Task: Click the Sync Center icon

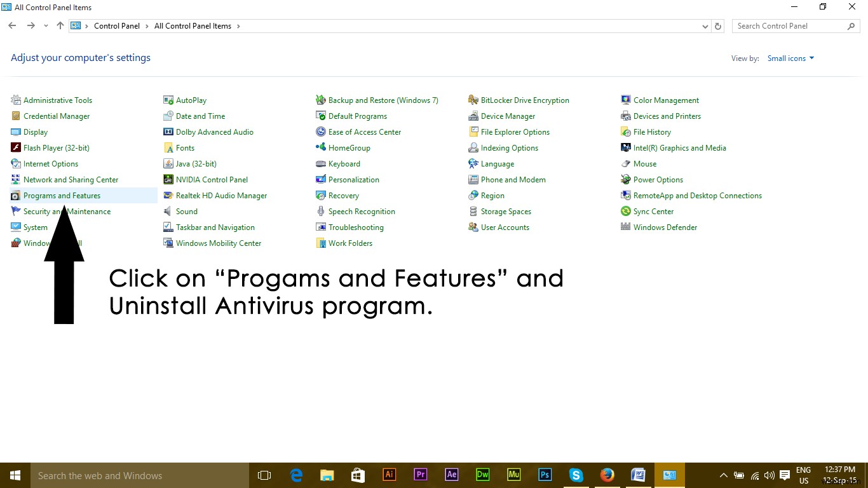Action: tap(626, 211)
